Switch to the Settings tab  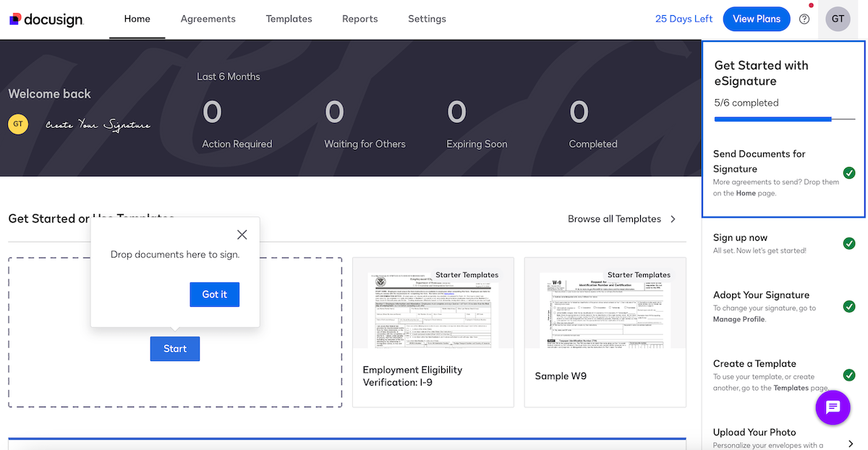[x=427, y=19]
